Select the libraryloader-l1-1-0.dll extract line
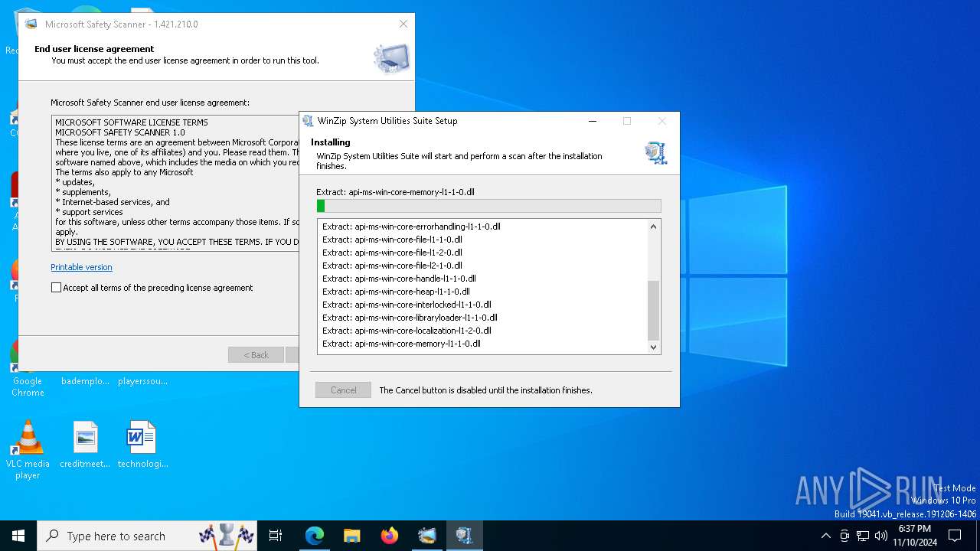The width and height of the screenshot is (980, 551). [x=410, y=318]
